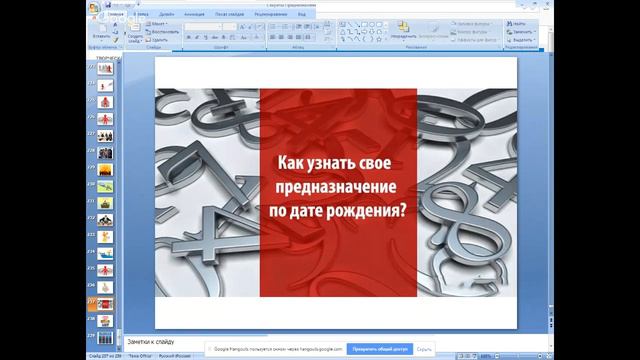Open Экспресс-стили quick styles
Image resolution: width=640 pixels, height=360 pixels.
pos(434,32)
